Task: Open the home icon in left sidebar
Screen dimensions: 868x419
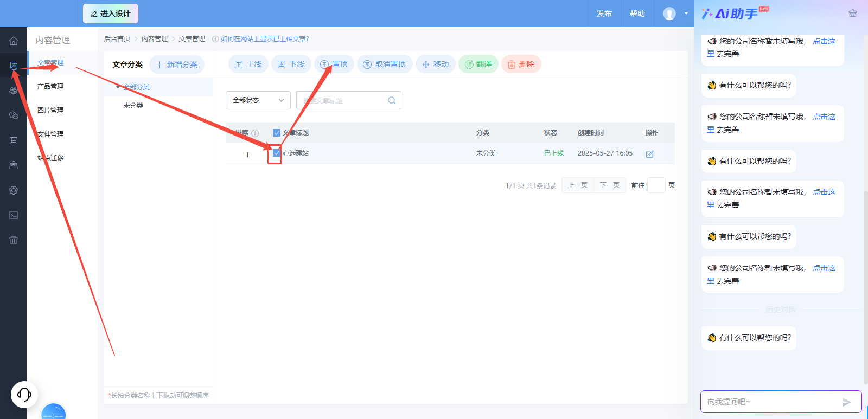Action: pos(14,41)
